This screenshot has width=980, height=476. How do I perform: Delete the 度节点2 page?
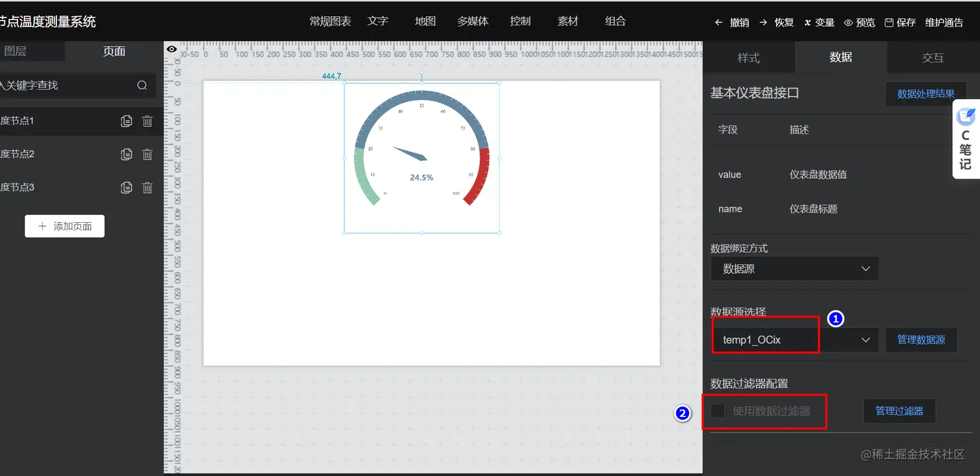147,154
